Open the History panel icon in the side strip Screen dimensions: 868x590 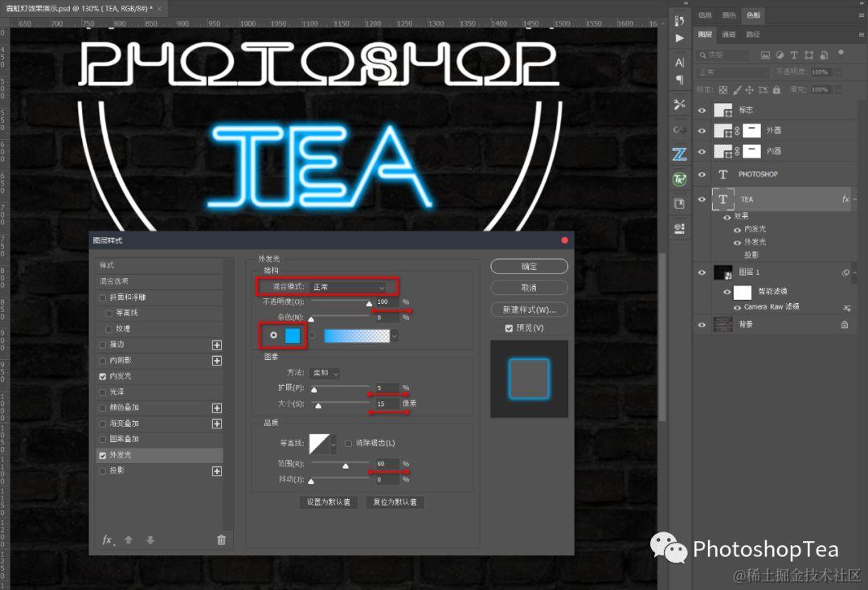(680, 20)
